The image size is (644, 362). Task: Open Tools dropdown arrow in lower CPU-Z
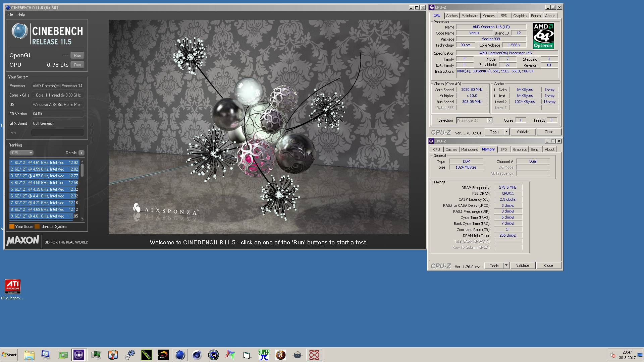(x=506, y=265)
